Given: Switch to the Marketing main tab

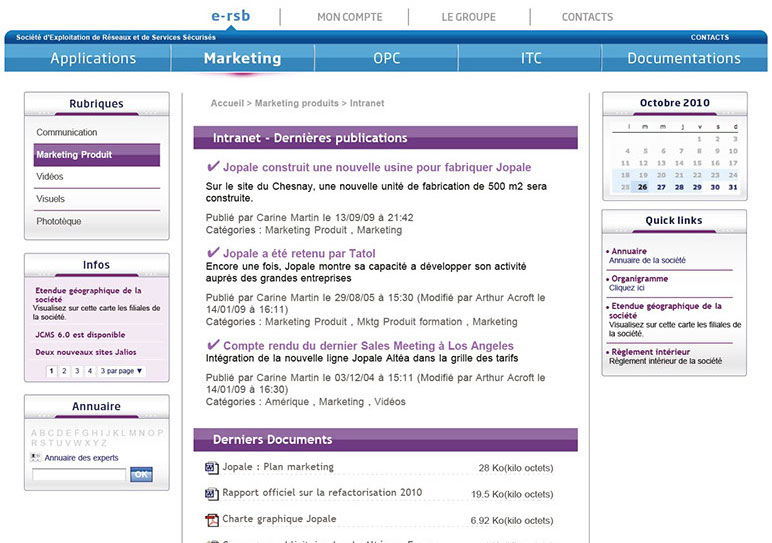Looking at the screenshot, I should tap(242, 58).
